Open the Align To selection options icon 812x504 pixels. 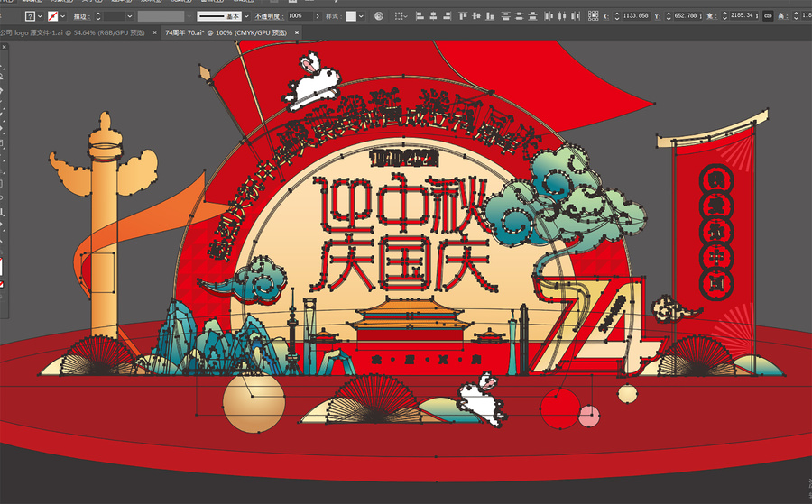coord(401,16)
